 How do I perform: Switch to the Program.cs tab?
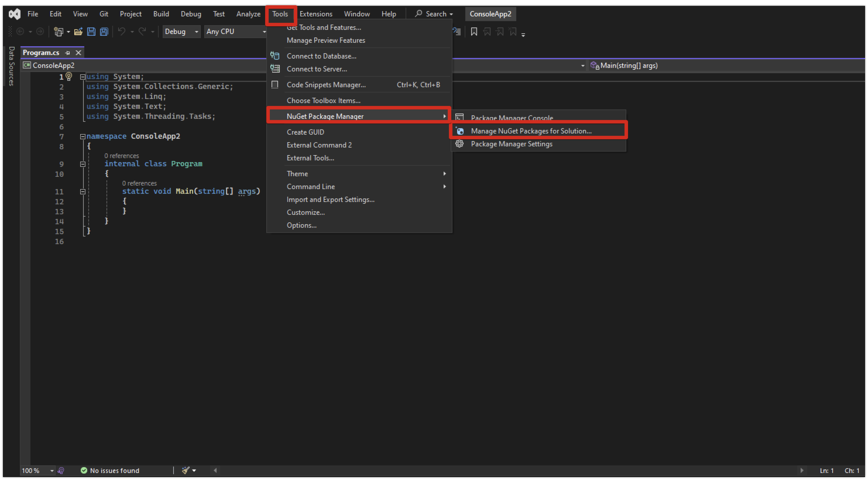(x=41, y=52)
